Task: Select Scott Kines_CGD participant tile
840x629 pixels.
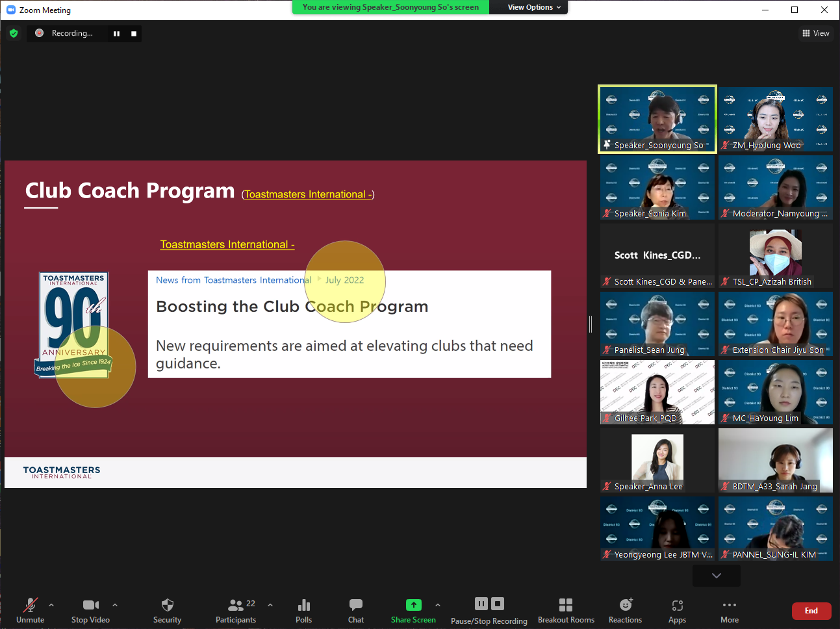Action: [657, 256]
